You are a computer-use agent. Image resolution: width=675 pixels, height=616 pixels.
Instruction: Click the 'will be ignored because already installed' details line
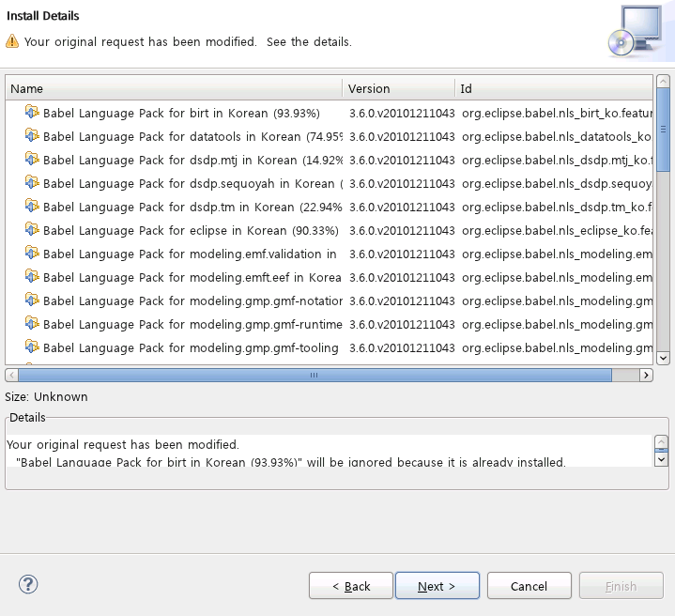point(291,462)
